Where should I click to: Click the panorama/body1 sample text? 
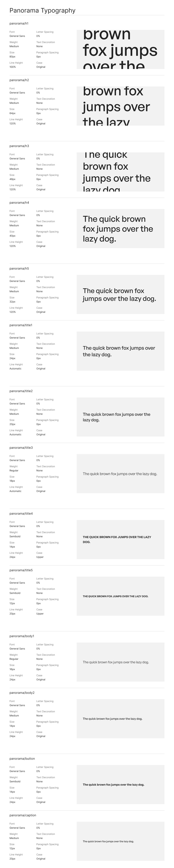[x=116, y=662]
